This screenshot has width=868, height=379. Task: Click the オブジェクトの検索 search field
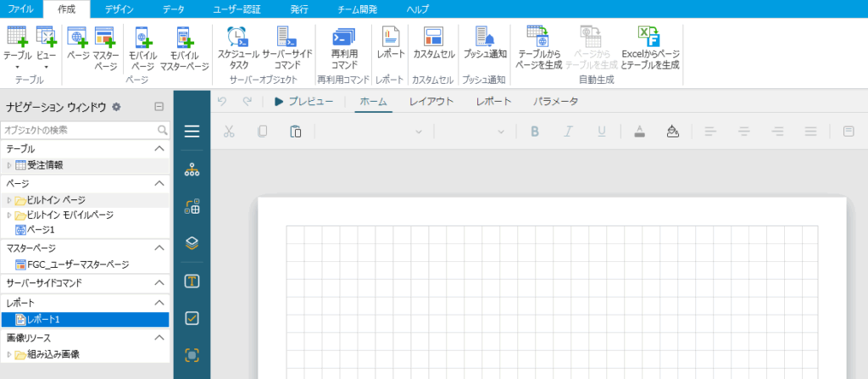(x=79, y=131)
